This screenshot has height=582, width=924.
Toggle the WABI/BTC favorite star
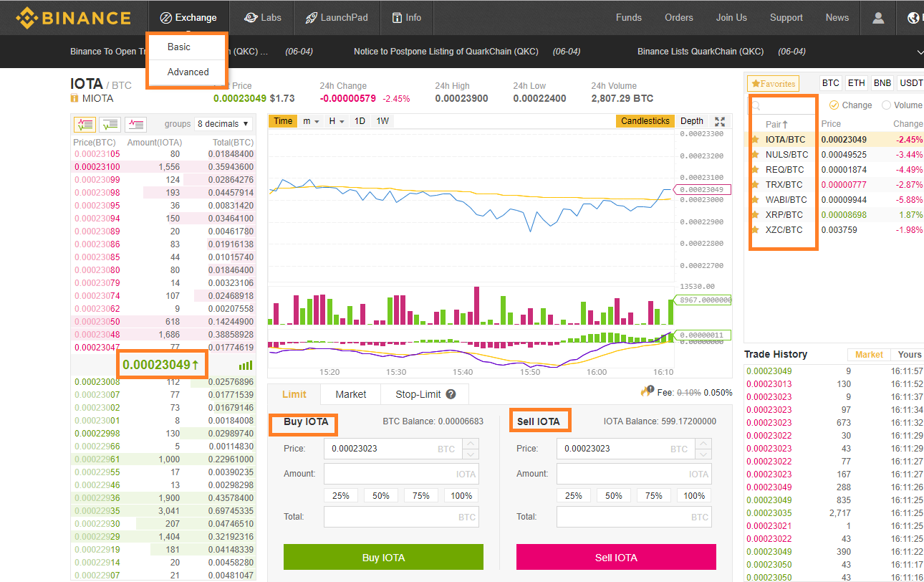(x=754, y=200)
